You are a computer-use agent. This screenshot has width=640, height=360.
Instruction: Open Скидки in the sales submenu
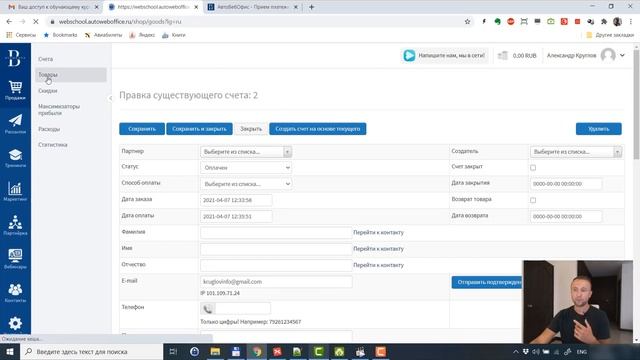[x=48, y=91]
